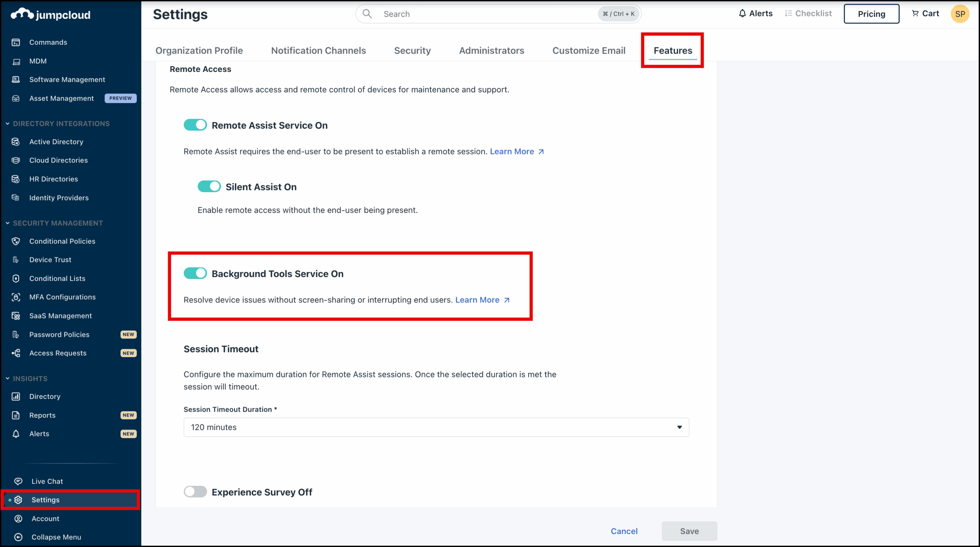Open Background Tools Learn More link
This screenshot has height=547, width=980.
[x=482, y=300]
